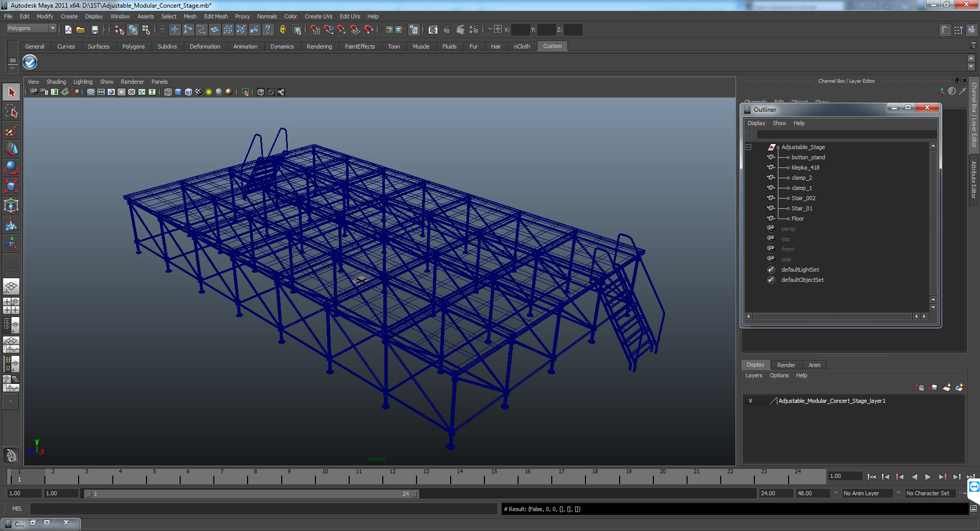Toggle viewport grid display icon
The width and height of the screenshot is (980, 531).
point(91,92)
